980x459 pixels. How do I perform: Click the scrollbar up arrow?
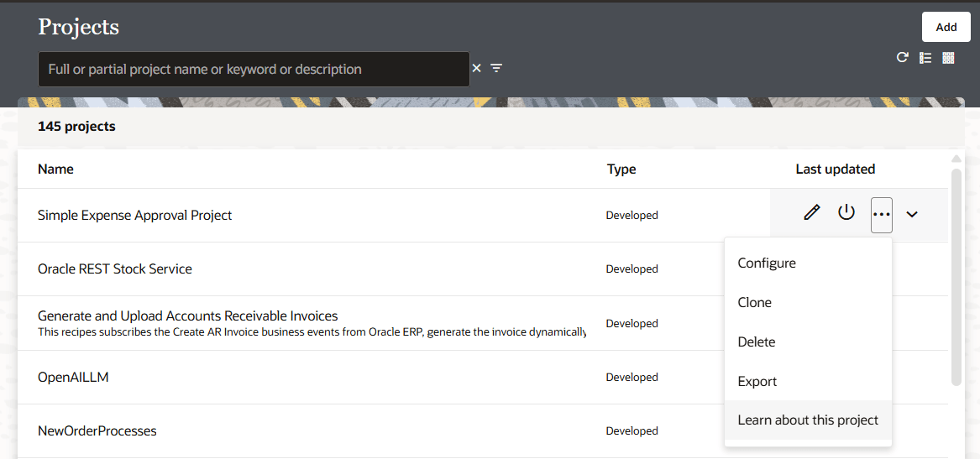coord(955,159)
